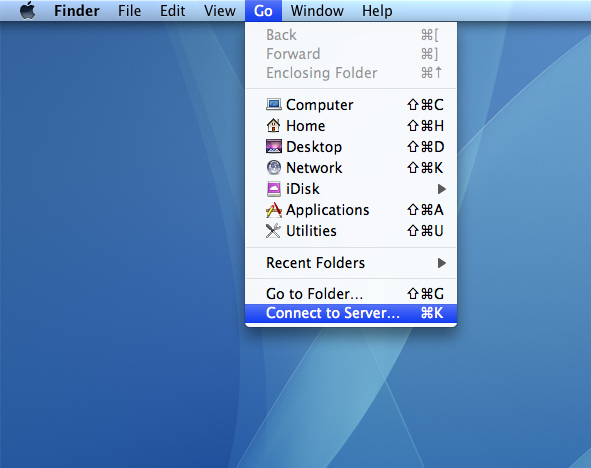Choose Network from Go menu

(x=351, y=168)
